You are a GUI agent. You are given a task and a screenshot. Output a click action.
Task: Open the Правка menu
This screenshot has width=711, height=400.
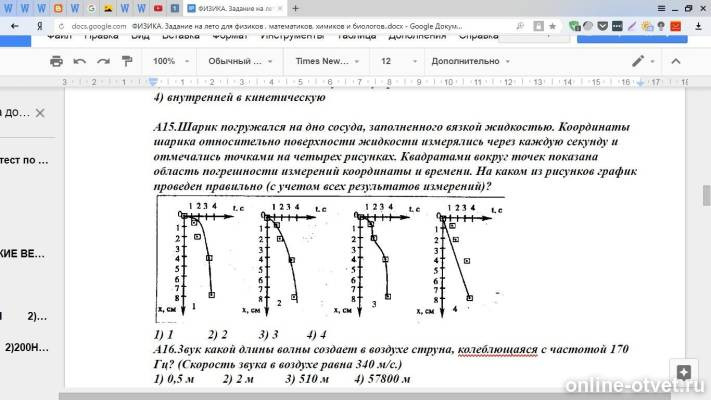101,36
